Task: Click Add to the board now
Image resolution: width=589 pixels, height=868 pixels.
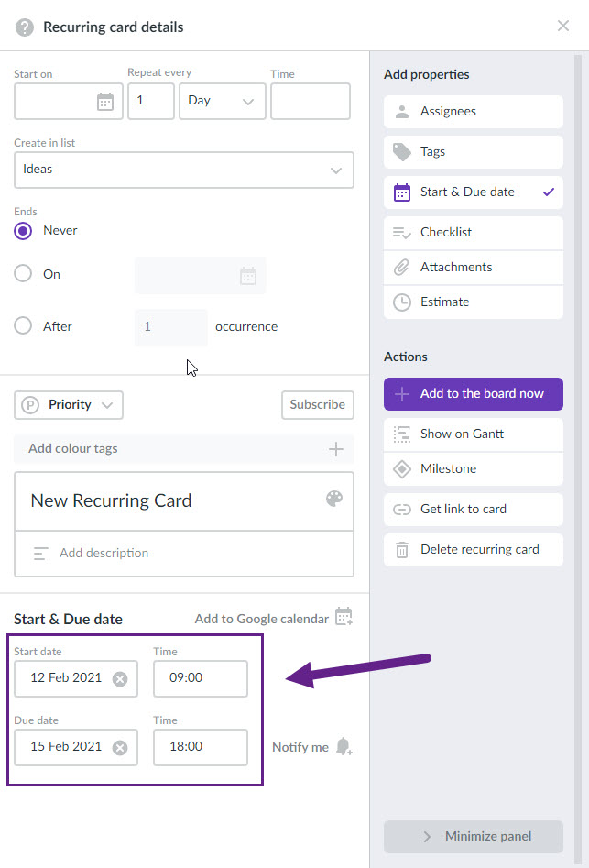Action: (x=474, y=394)
